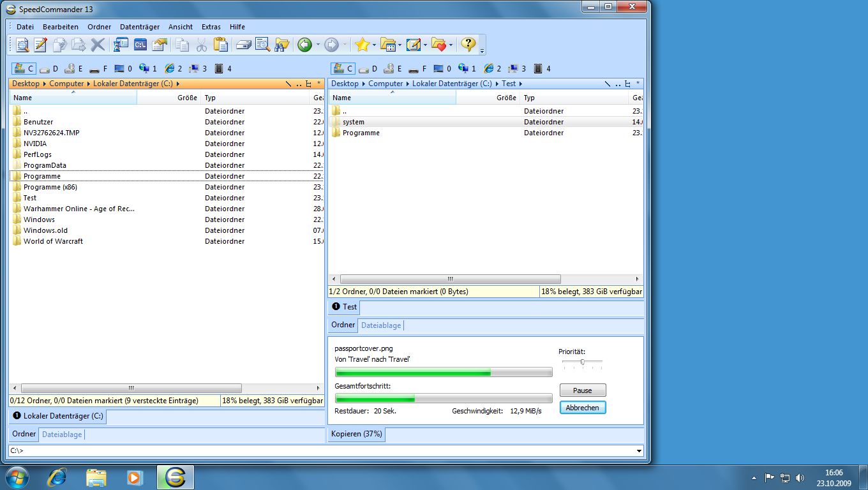Click the scissors cut toolbar icon
Viewport: 868px width, 490px height.
201,45
